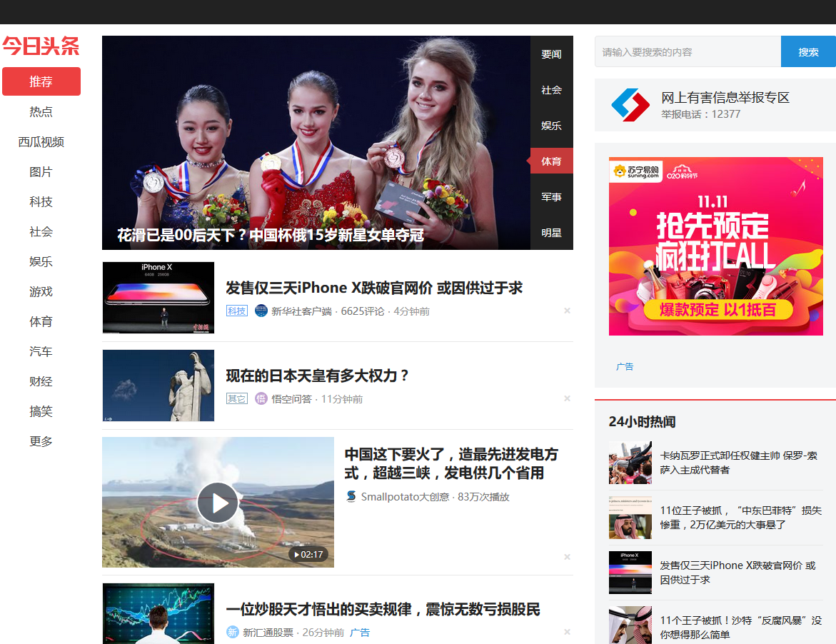Open the iPhone X thumbnail in 24小时热闻
This screenshot has height=644, width=836.
coord(630,573)
